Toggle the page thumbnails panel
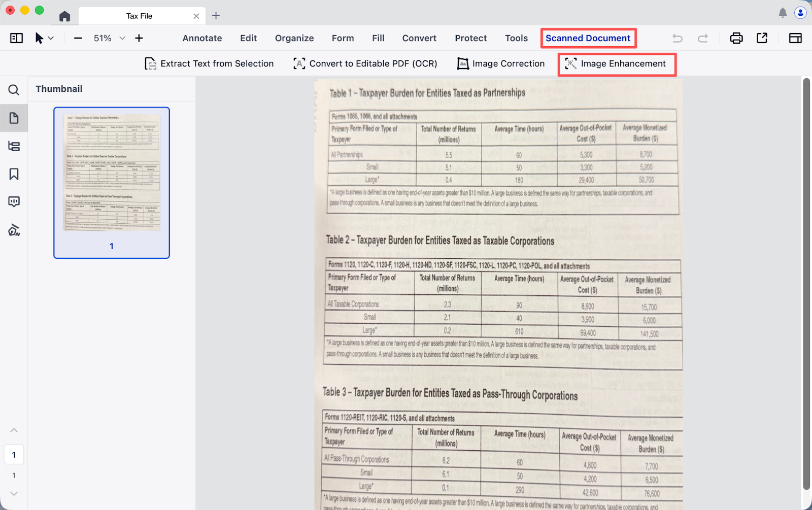 pos(14,118)
